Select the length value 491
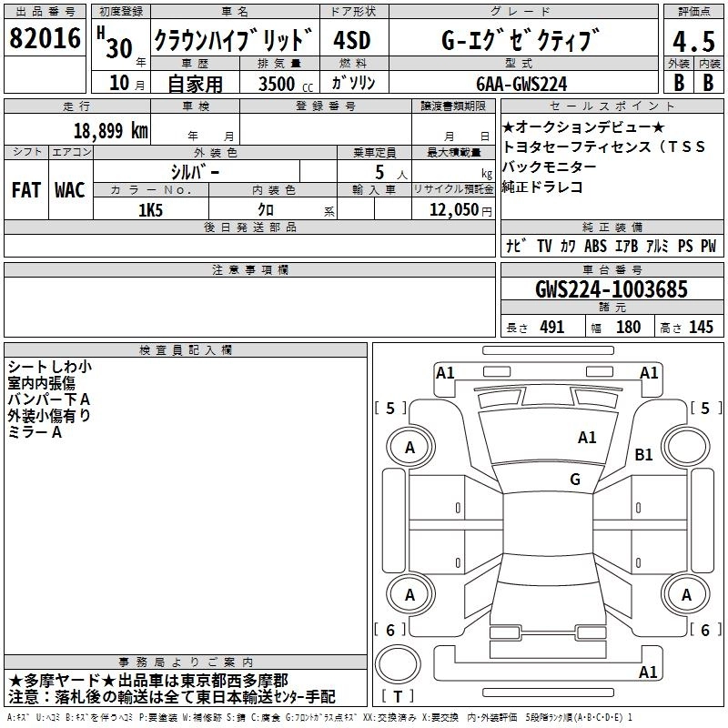The image size is (728, 728). tap(552, 327)
